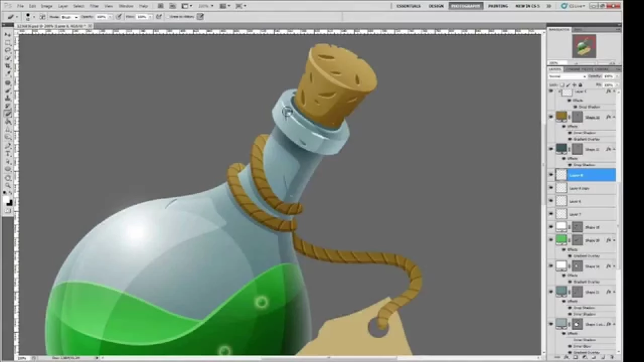Collapse effects of the brown shape layer
This screenshot has height=362, width=644.
[x=614, y=117]
